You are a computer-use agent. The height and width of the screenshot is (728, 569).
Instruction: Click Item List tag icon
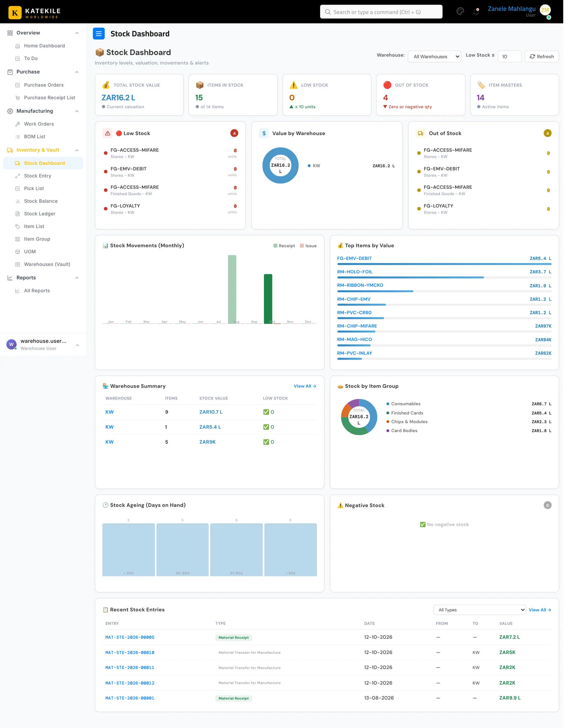[17, 226]
